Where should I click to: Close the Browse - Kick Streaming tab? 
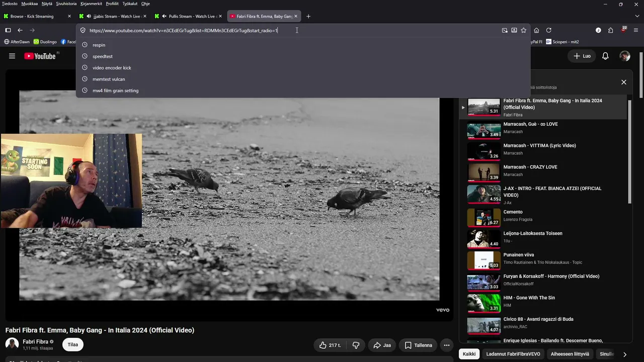coord(69,16)
